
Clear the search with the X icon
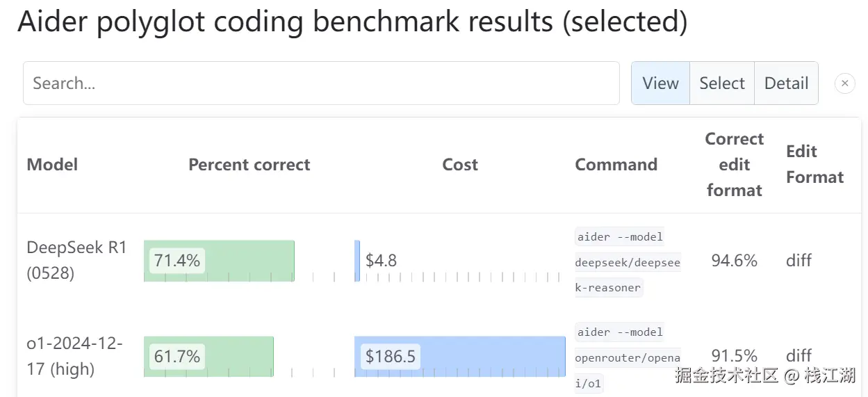844,83
